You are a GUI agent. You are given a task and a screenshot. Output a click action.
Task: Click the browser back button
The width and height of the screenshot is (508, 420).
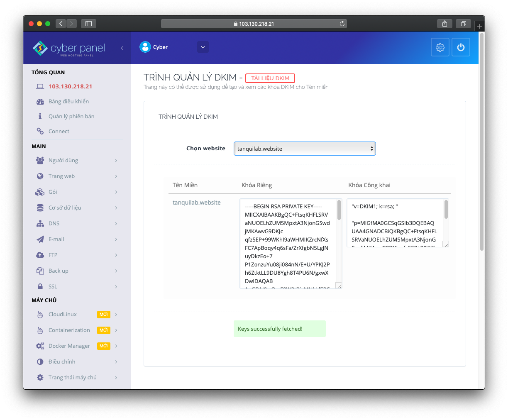(61, 24)
